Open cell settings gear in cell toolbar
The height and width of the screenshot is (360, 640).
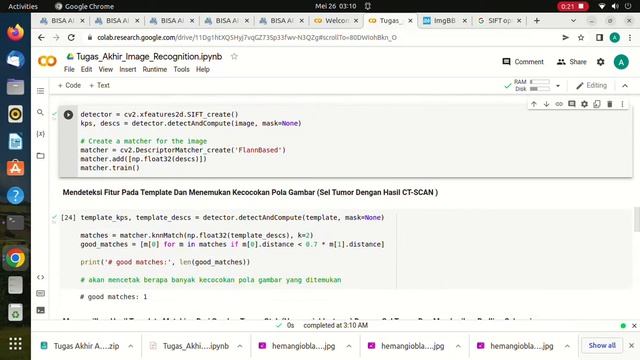[584, 104]
